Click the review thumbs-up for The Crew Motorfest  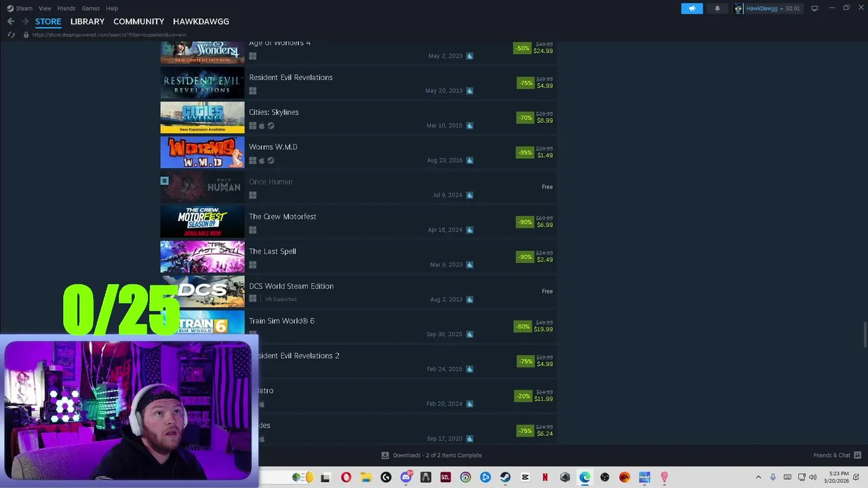tap(469, 230)
